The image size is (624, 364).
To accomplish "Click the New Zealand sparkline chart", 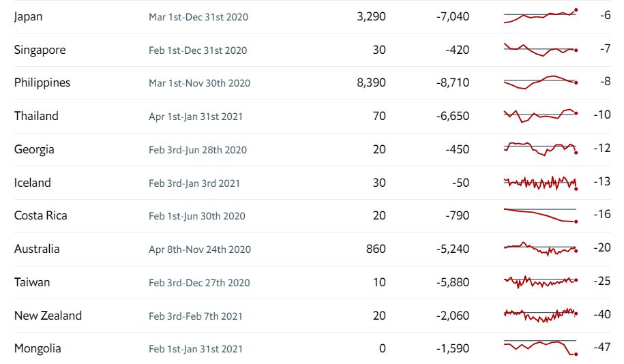I will pos(540,315).
